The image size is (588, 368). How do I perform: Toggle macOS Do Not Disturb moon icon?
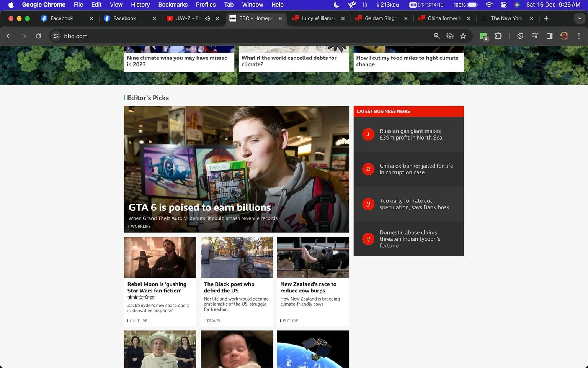pyautogui.click(x=336, y=5)
